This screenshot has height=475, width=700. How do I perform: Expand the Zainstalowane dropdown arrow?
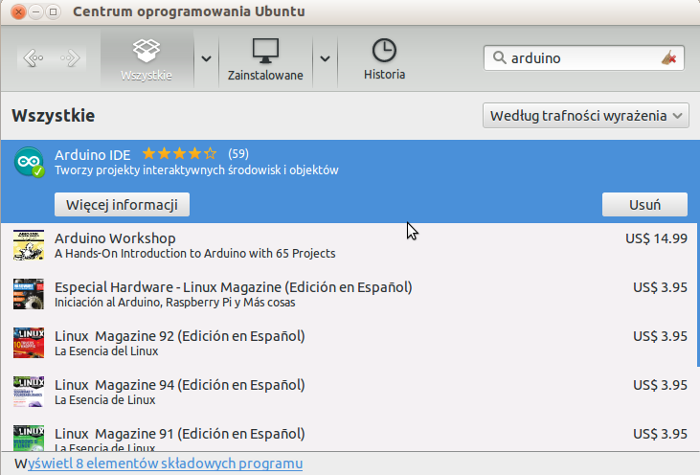click(x=325, y=58)
